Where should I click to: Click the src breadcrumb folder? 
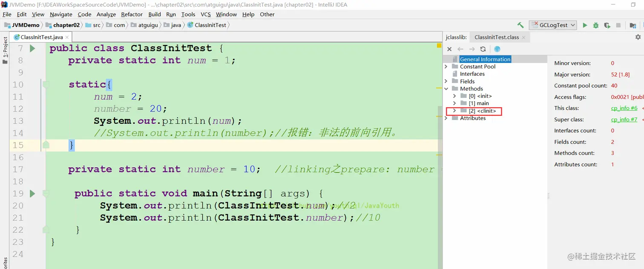pyautogui.click(x=93, y=25)
